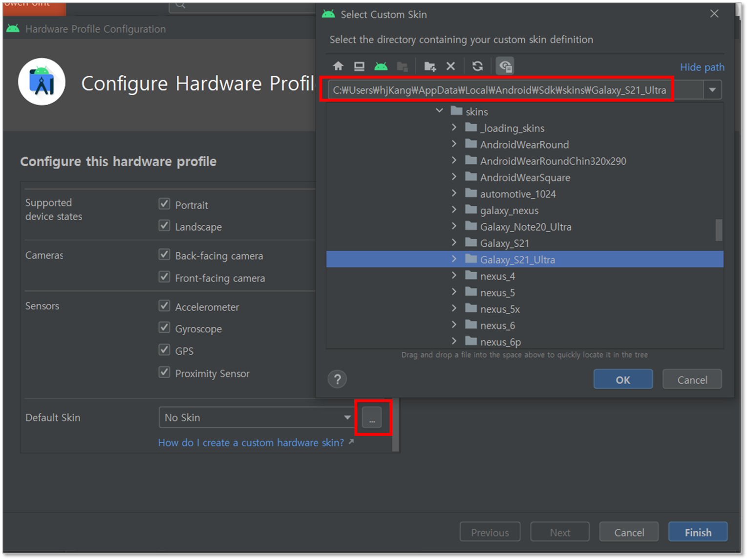Open the Default Skin dropdown
Image resolution: width=748 pixels, height=560 pixels.
click(x=347, y=417)
